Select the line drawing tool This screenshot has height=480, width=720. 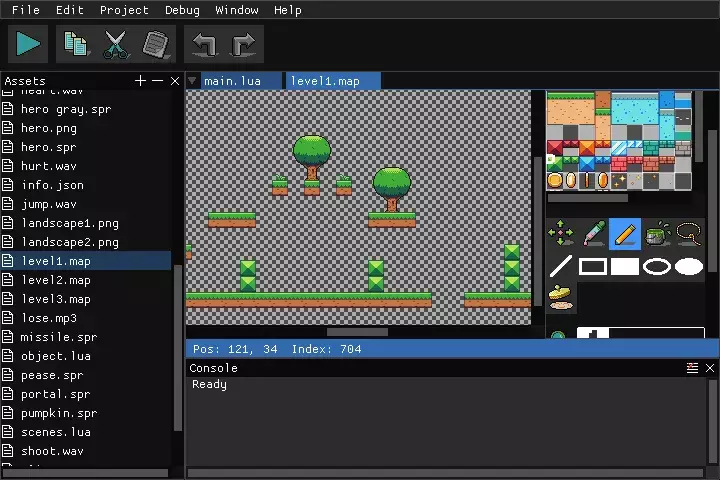click(x=561, y=266)
